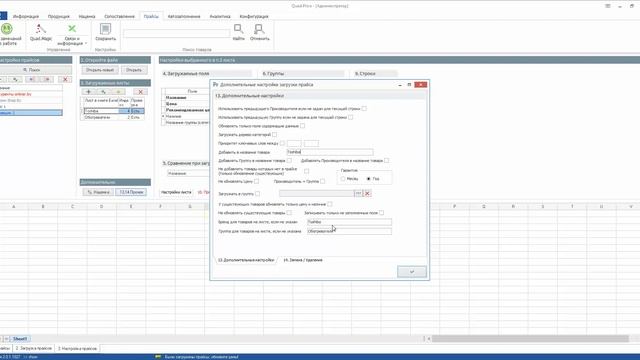
Task: Open the Продукция ribbon tab
Action: coord(58,16)
